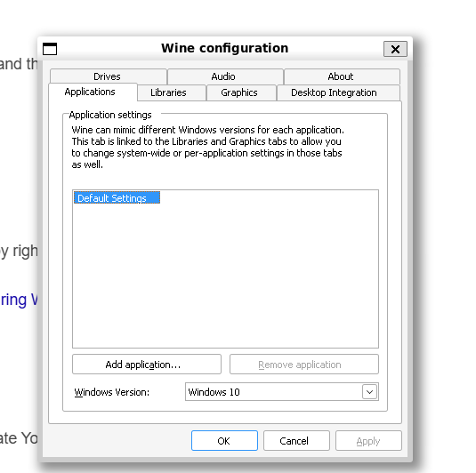476x473 pixels.
Task: Select the Default Settings list entry
Action: tap(117, 197)
